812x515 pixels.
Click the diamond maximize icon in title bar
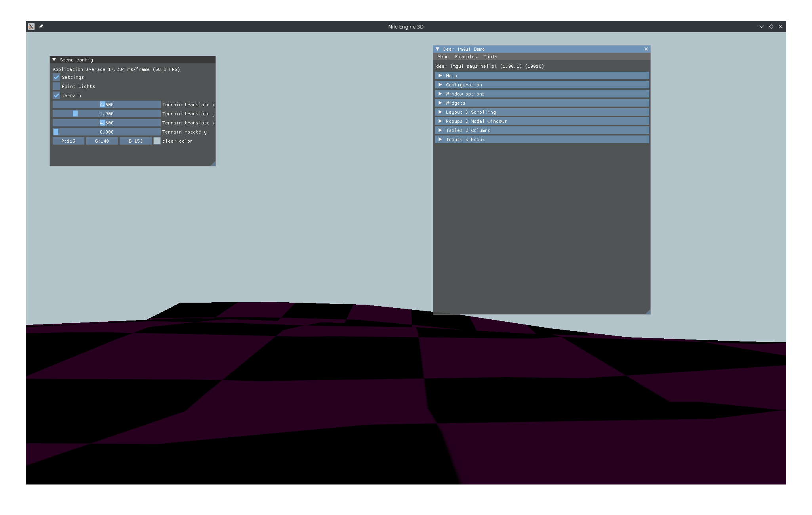click(771, 27)
